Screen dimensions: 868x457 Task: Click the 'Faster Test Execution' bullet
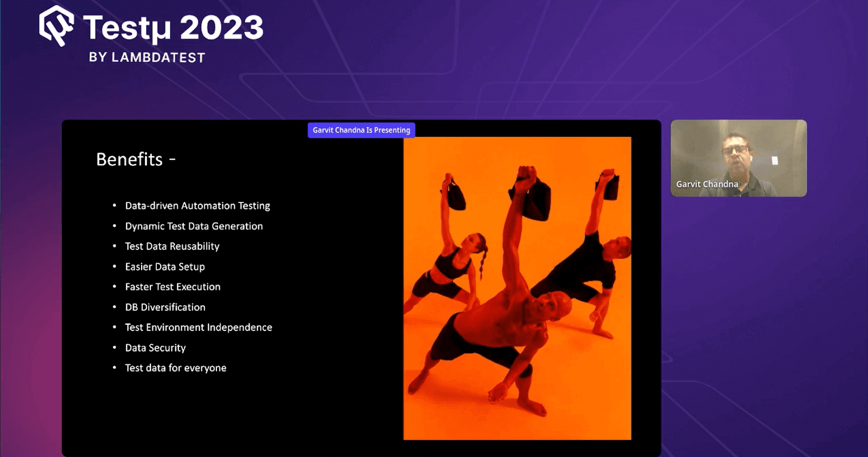(x=173, y=287)
